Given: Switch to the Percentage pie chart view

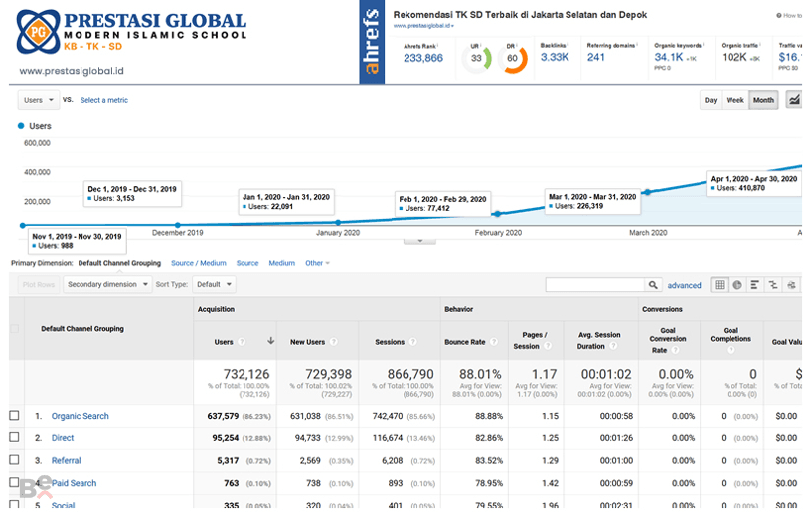Looking at the screenshot, I should pos(737,285).
